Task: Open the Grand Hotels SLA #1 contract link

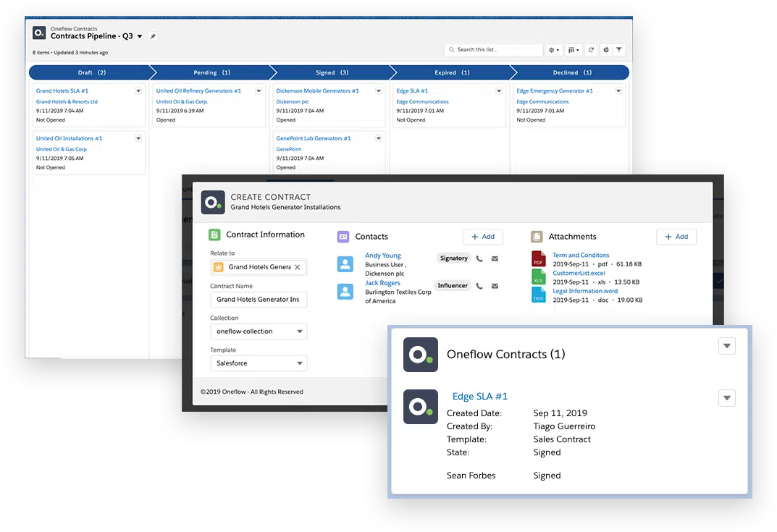Action: (62, 91)
